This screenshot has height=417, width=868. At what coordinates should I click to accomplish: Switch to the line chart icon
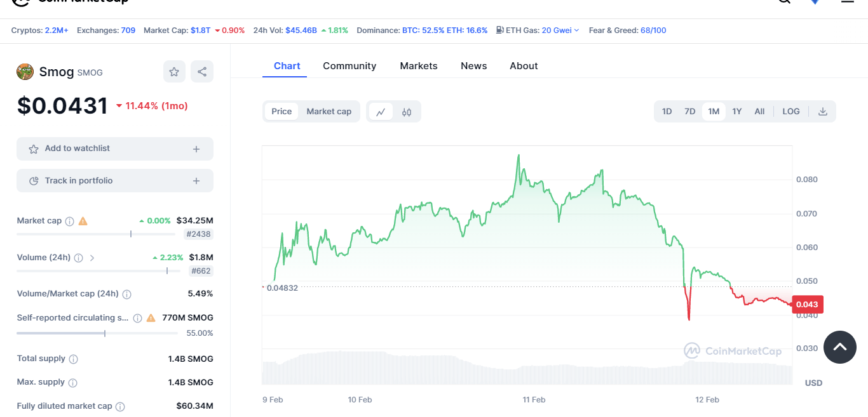click(x=381, y=112)
